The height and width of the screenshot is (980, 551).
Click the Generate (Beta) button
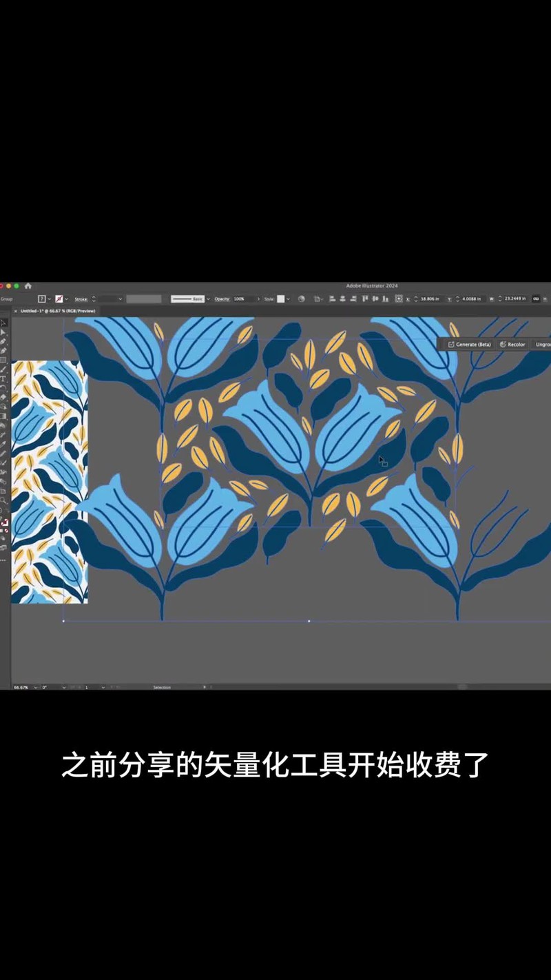(x=469, y=344)
